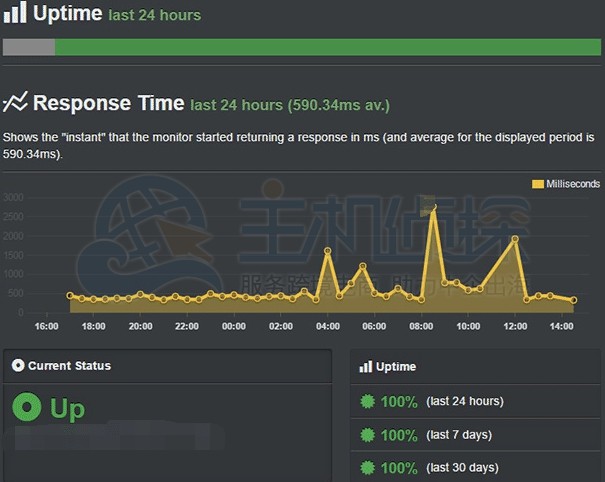Click the 100% value for last 24 hours
This screenshot has width=605, height=482.
[399, 402]
